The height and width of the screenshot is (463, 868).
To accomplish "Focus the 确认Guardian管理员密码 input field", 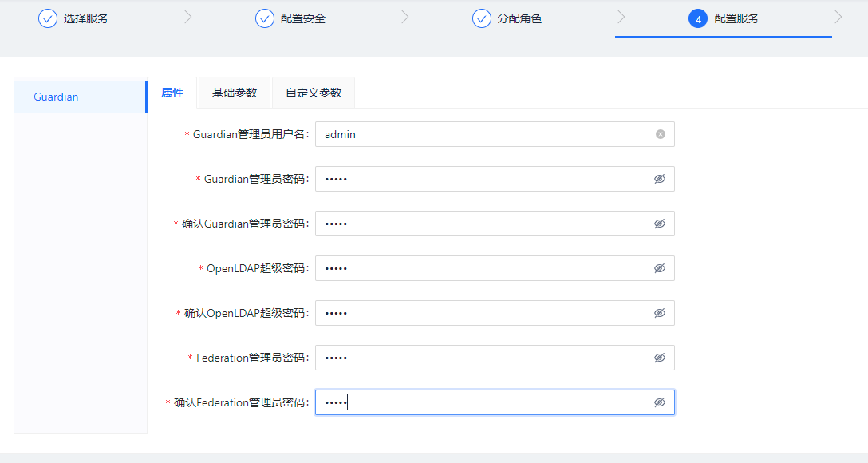I will coord(495,224).
